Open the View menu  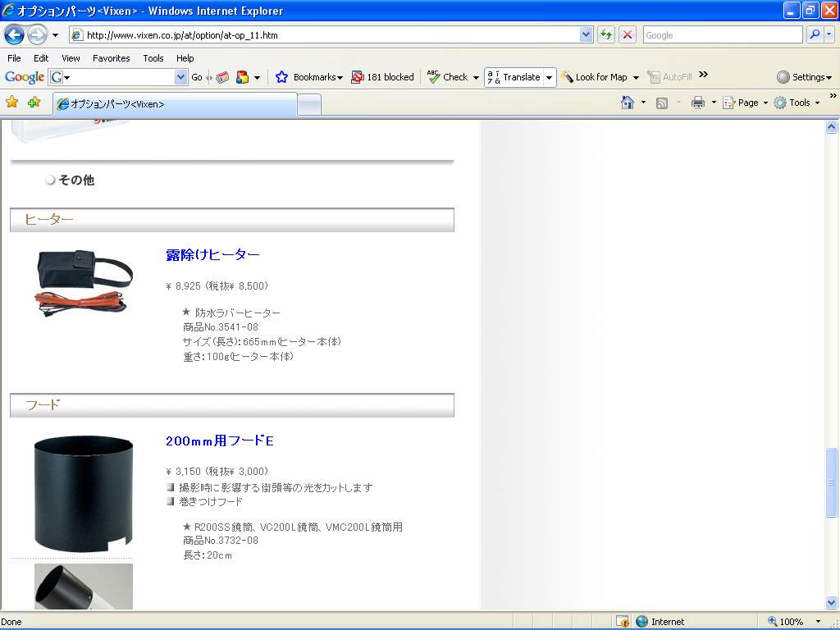tap(71, 58)
